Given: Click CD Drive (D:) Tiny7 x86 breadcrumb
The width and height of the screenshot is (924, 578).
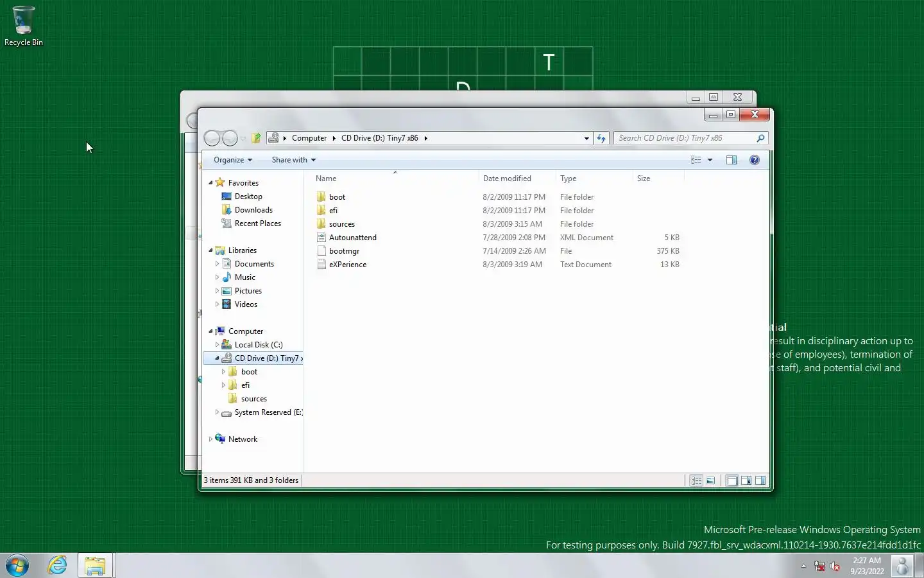Looking at the screenshot, I should [x=380, y=138].
